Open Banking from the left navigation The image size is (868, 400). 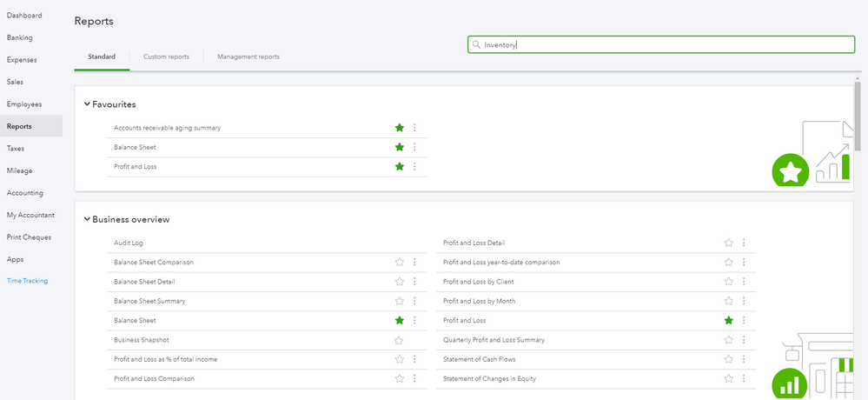point(20,37)
